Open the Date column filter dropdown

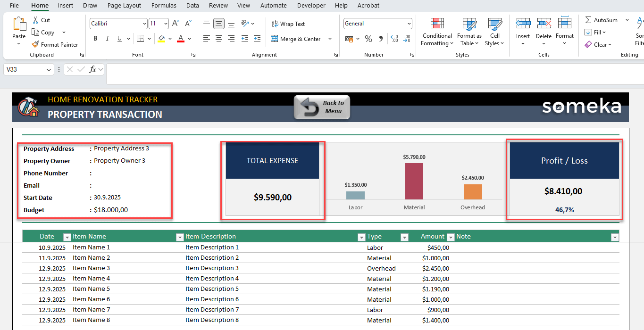67,237
